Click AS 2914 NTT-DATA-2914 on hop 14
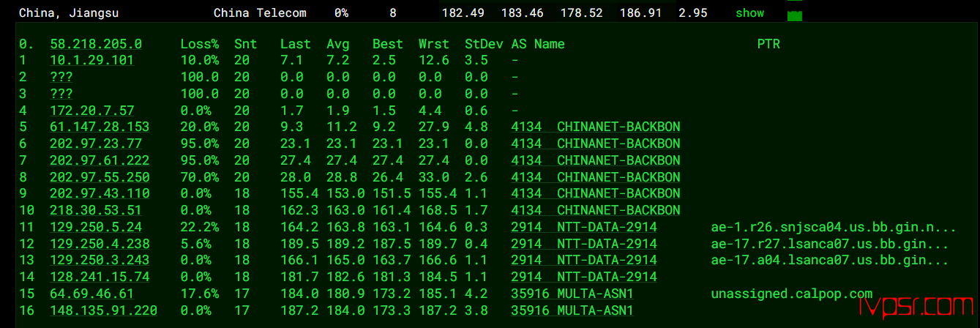The image size is (980, 328). (x=584, y=277)
